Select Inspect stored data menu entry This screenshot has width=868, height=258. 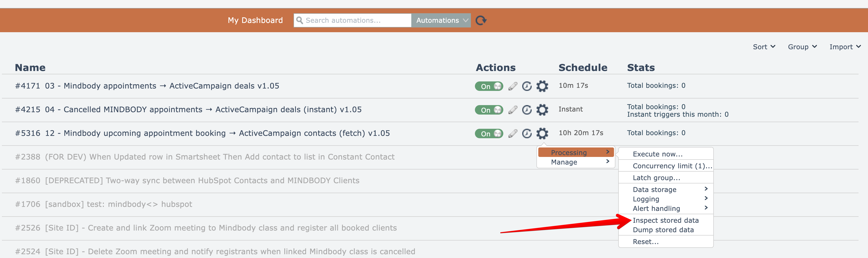(666, 220)
